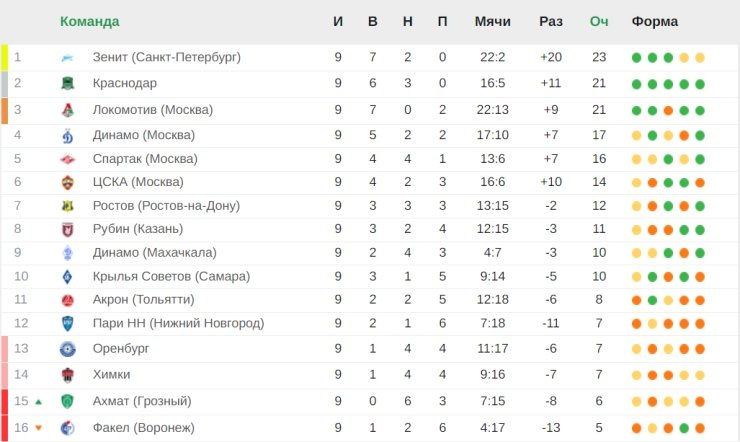Click orange down arrow beside position 16
Viewport: 740px width, 442px height.
pyautogui.click(x=39, y=428)
